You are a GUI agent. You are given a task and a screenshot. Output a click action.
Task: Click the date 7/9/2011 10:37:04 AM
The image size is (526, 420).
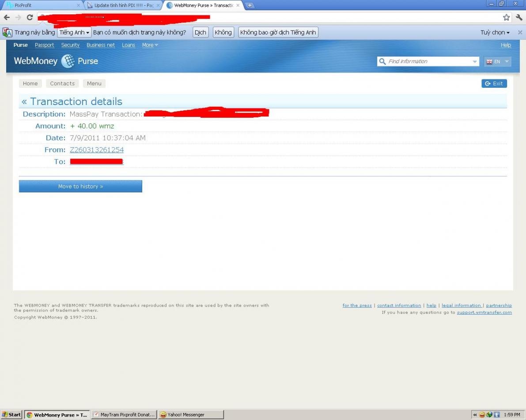pos(108,138)
